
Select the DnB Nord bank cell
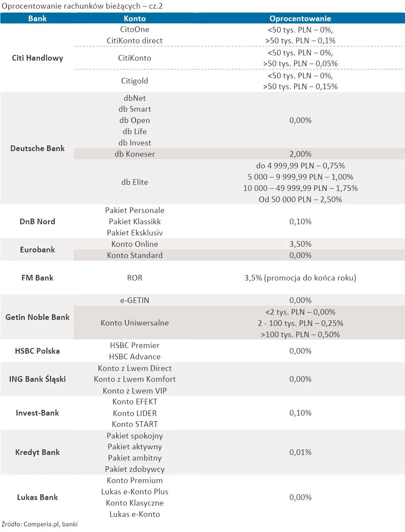click(x=37, y=222)
